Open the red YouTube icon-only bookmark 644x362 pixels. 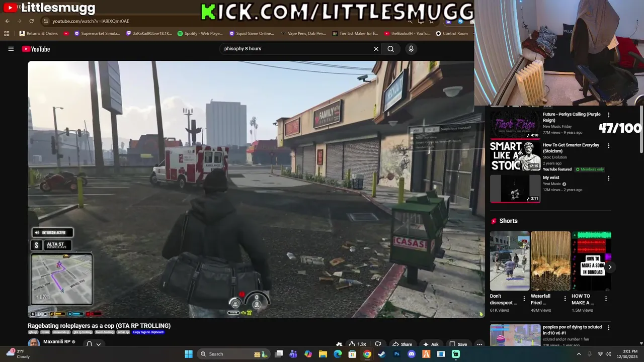(66, 34)
